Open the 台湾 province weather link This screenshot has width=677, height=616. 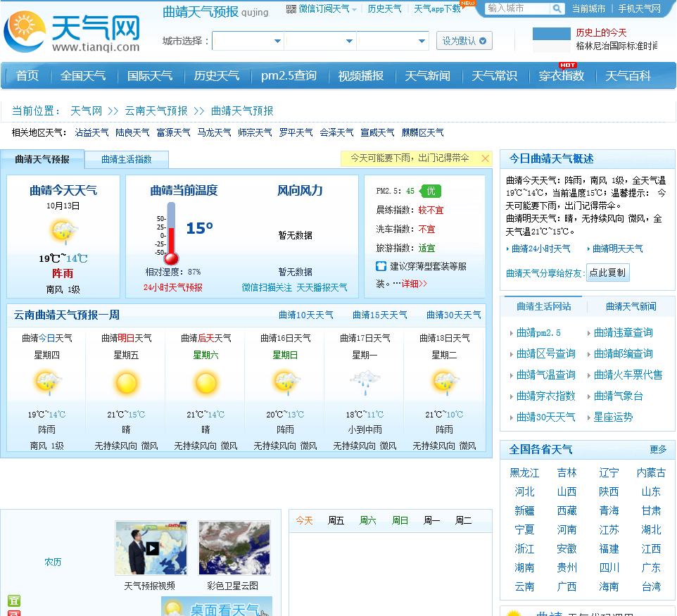651,586
